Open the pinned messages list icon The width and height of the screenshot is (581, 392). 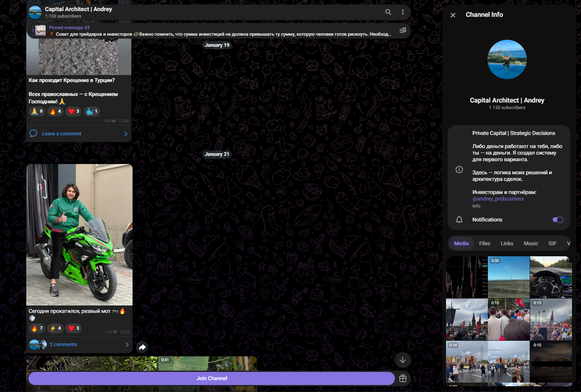[x=403, y=30]
